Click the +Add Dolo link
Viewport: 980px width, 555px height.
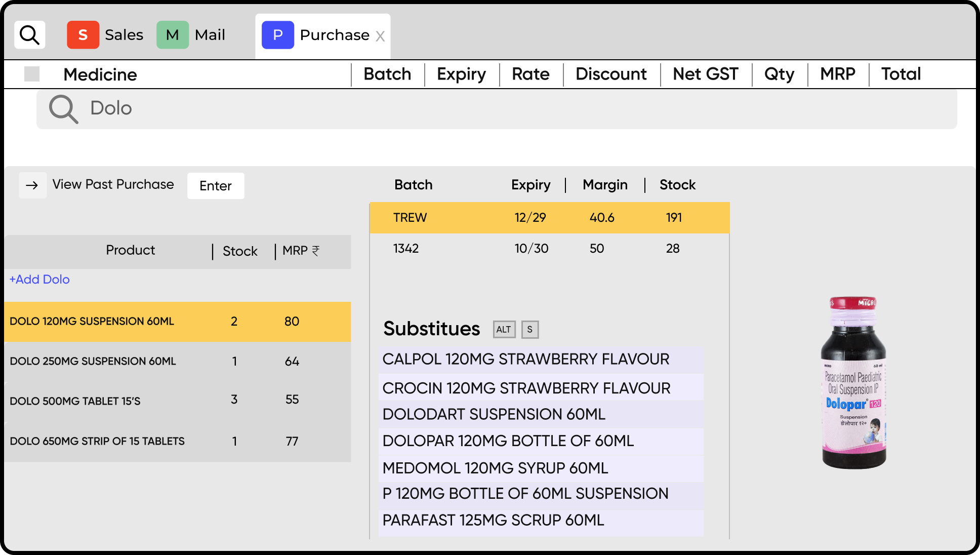tap(39, 280)
